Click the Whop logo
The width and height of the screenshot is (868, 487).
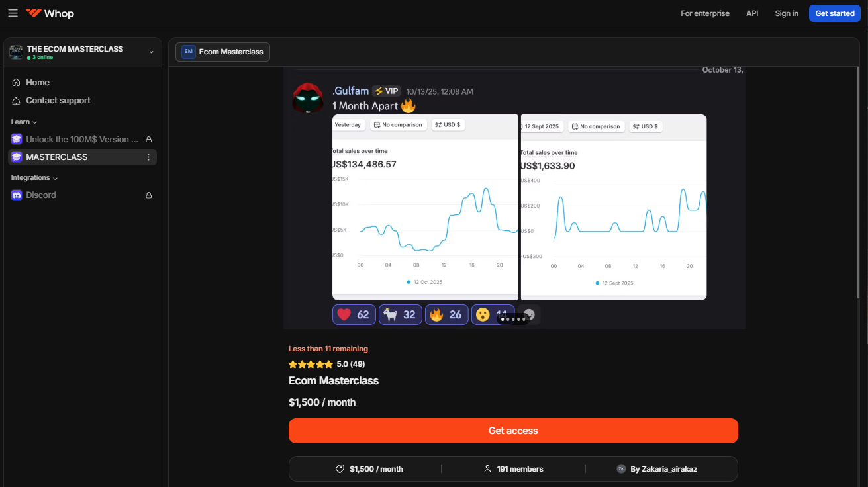tap(50, 13)
